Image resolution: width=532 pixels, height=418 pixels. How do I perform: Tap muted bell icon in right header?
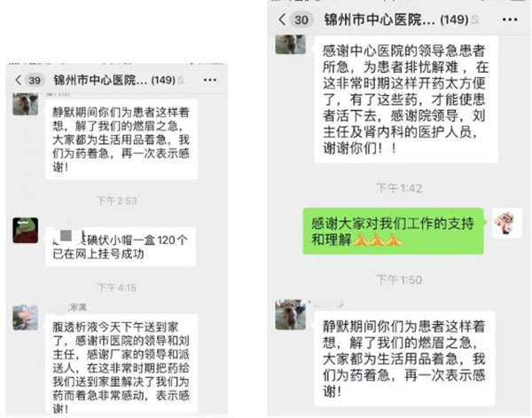(x=475, y=20)
